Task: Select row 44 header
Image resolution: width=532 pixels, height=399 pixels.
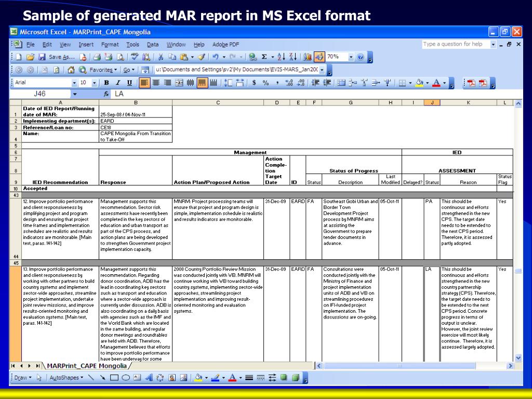Action: pyautogui.click(x=15, y=229)
